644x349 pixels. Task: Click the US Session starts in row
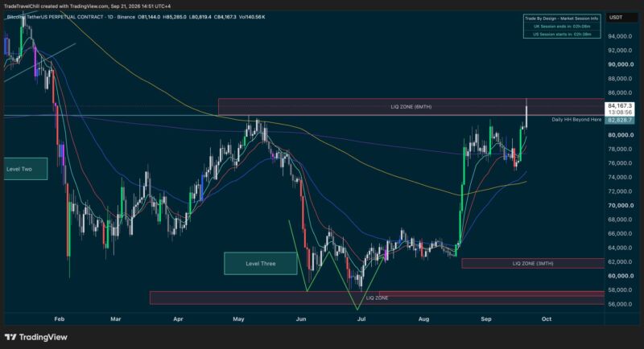point(561,35)
